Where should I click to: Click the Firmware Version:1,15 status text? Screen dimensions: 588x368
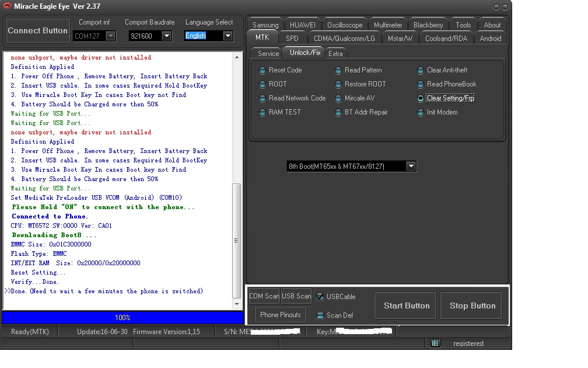pos(166,332)
